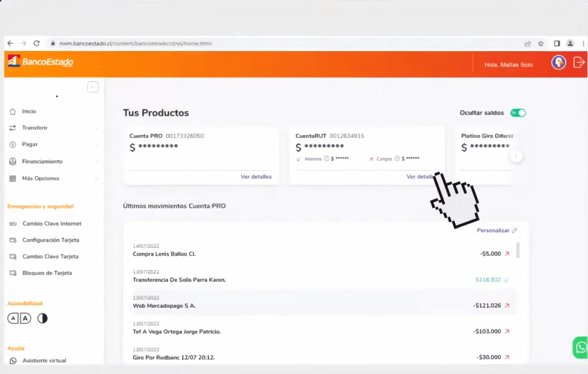This screenshot has height=374, width=588.
Task: Expand the Financiamiento submenu
Action: (97, 162)
